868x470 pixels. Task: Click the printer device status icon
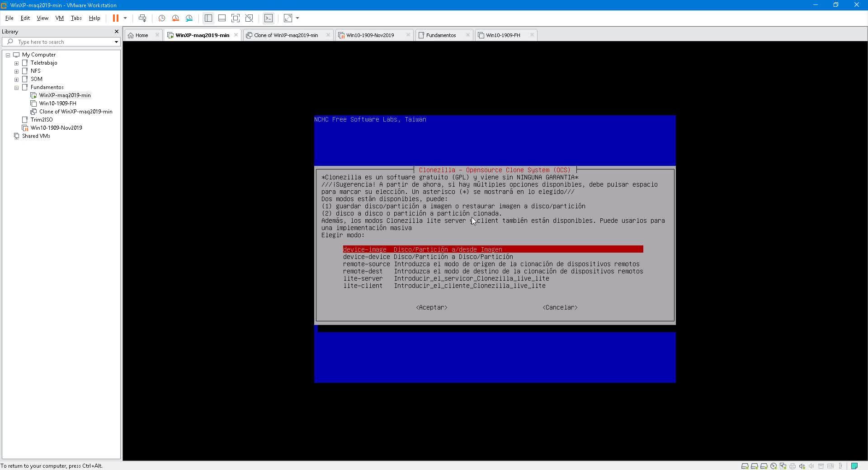click(792, 466)
